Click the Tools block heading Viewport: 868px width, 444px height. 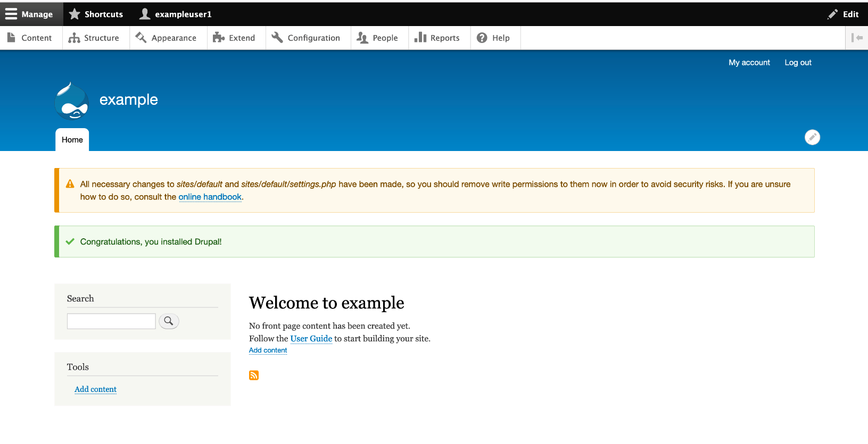click(x=78, y=367)
